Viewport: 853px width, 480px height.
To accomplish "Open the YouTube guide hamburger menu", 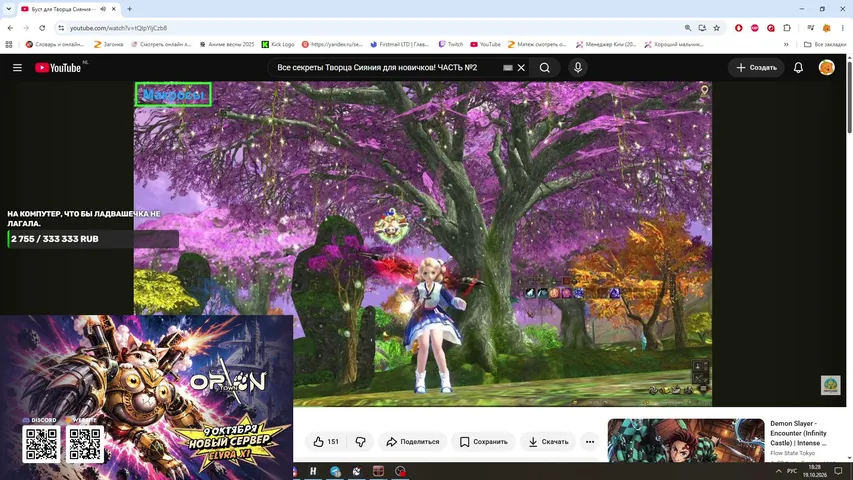I will (x=17, y=67).
